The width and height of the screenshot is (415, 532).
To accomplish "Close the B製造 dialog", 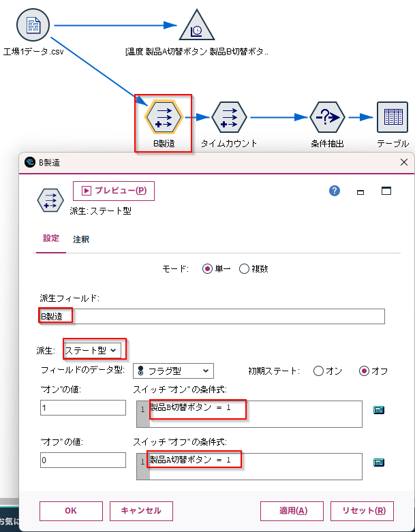I will [x=404, y=162].
